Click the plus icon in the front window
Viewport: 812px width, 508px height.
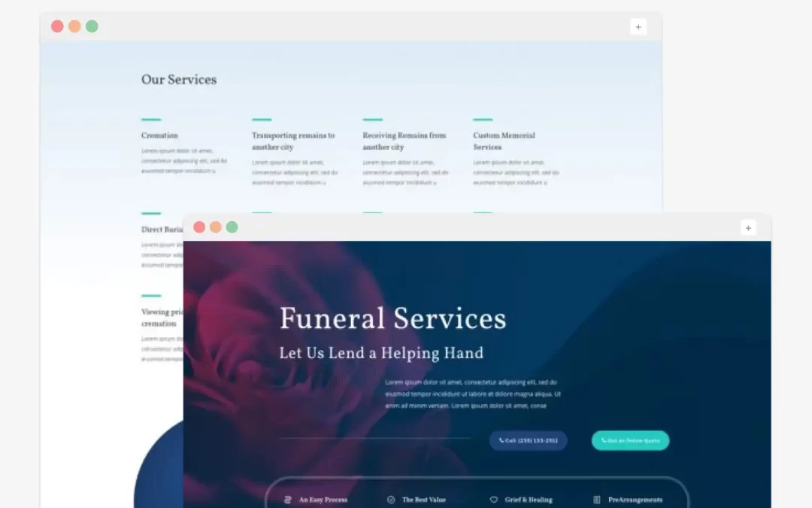[748, 227]
